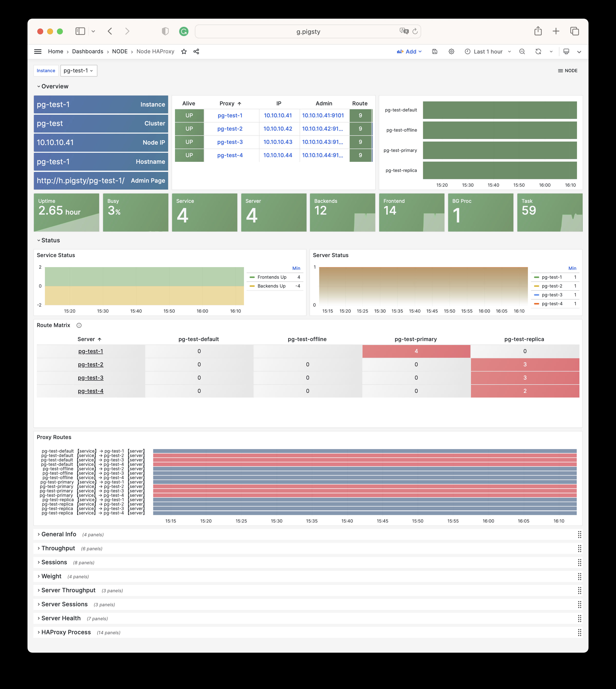Viewport: 616px width, 689px height.
Task: Open the pg-test-1 instance dropdown
Action: click(79, 71)
